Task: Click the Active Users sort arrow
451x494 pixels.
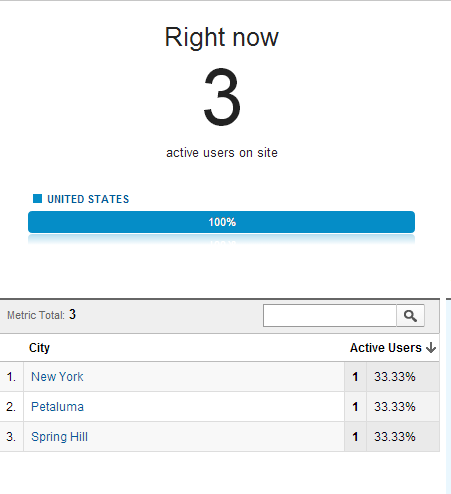Action: tap(431, 348)
